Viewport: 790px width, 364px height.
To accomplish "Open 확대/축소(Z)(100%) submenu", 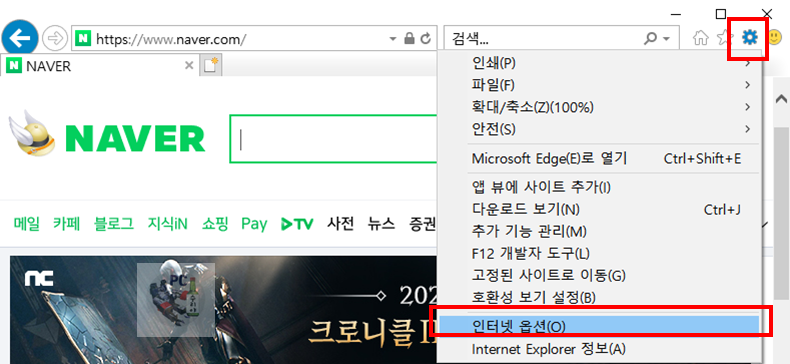I will pyautogui.click(x=600, y=107).
